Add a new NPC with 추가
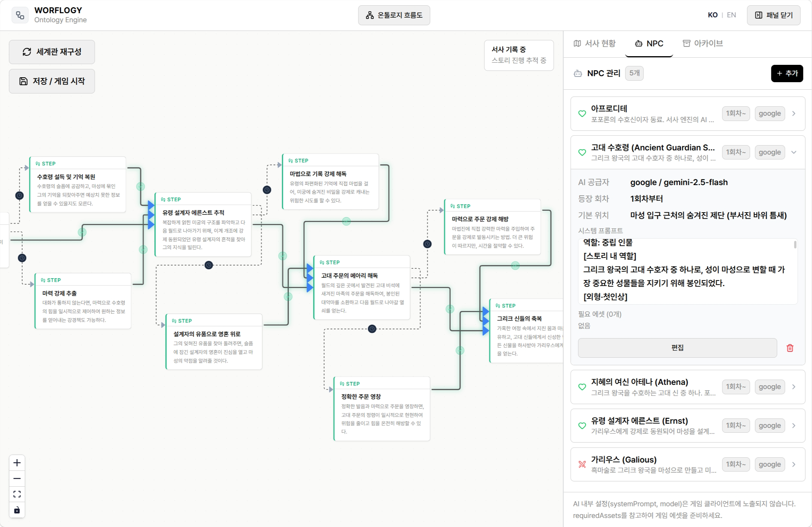The image size is (812, 527). click(787, 73)
